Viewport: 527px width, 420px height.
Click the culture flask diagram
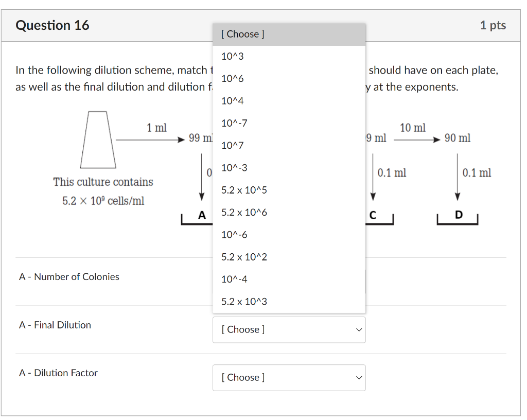point(98,139)
